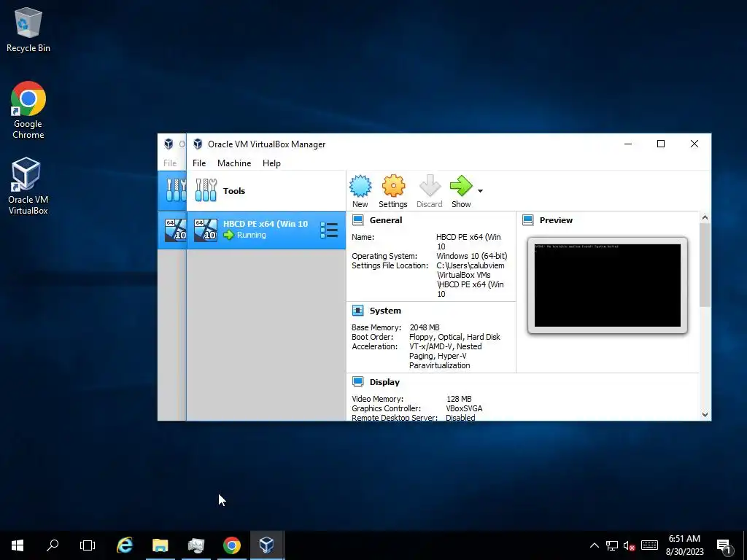Show hidden system tray icons chevron
The width and height of the screenshot is (747, 560).
pos(595,545)
